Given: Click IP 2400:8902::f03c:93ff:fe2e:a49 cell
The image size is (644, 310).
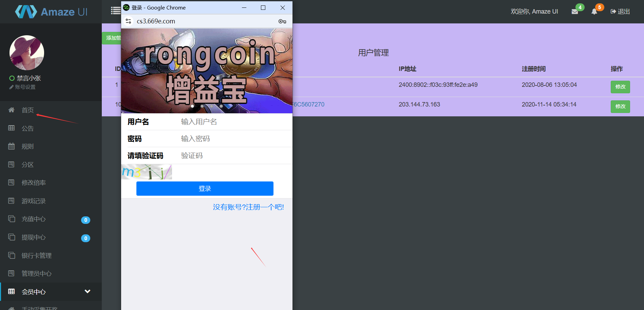Looking at the screenshot, I should coord(438,85).
